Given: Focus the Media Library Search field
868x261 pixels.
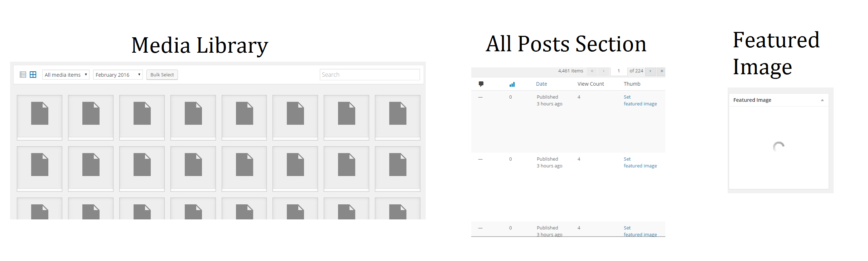Looking at the screenshot, I should coord(370,75).
